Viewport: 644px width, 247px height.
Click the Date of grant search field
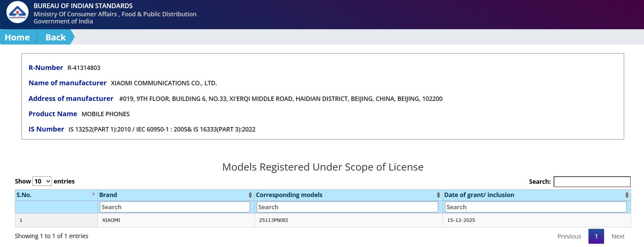point(535,207)
